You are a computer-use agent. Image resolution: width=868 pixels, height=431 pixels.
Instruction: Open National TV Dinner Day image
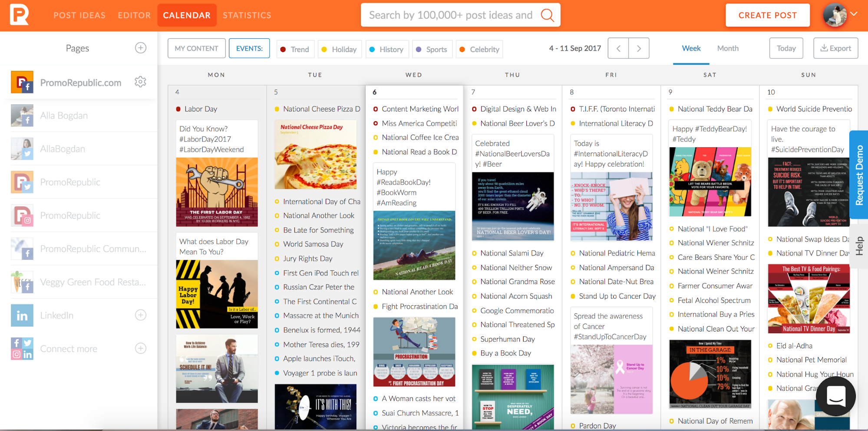(809, 299)
